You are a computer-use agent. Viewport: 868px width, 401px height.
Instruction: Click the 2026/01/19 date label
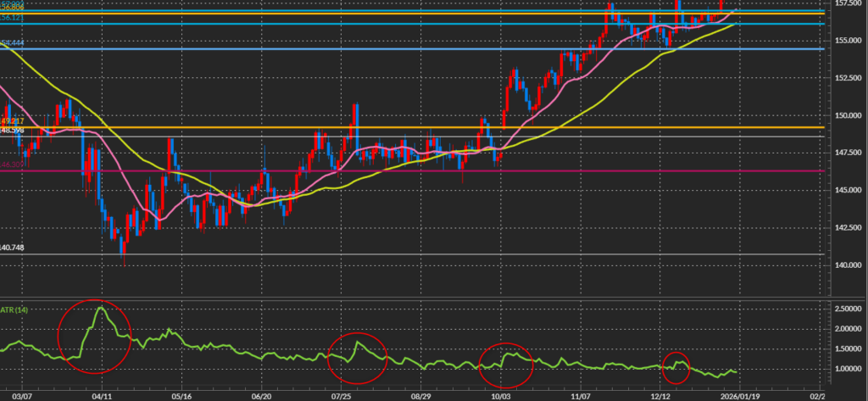[x=739, y=394]
